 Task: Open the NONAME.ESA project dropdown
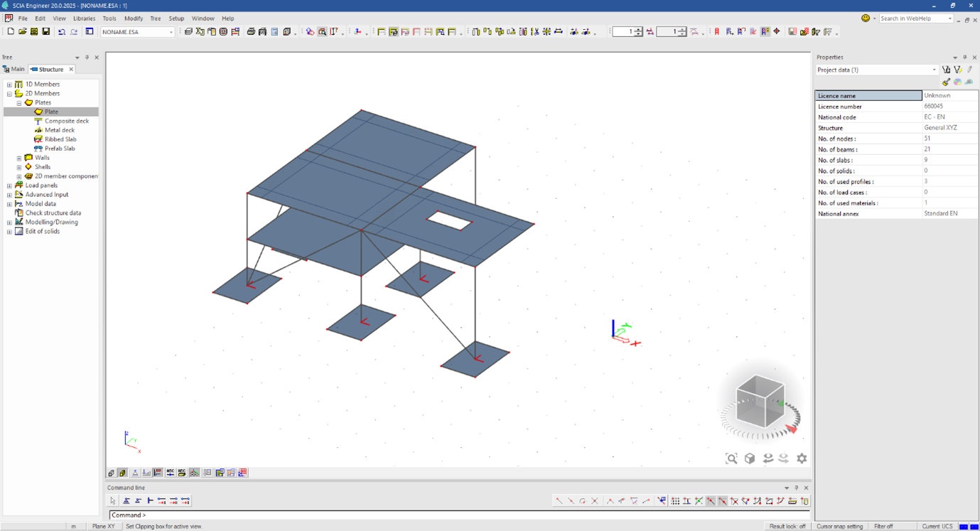pyautogui.click(x=171, y=32)
